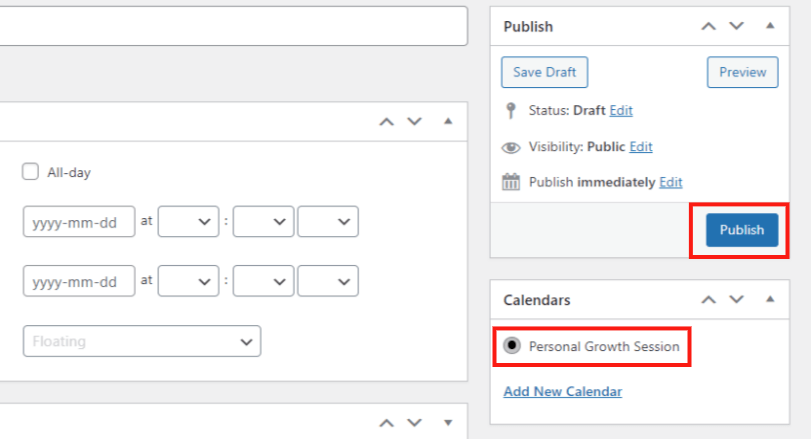This screenshot has height=439, width=811.
Task: Enable the All-day checkbox
Action: tap(30, 172)
